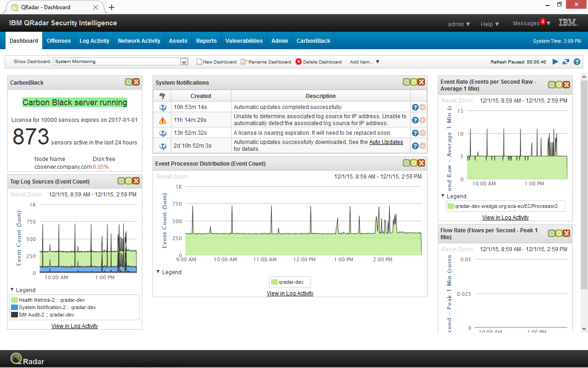
Task: Open help using the question mark icon
Action: coord(578,62)
